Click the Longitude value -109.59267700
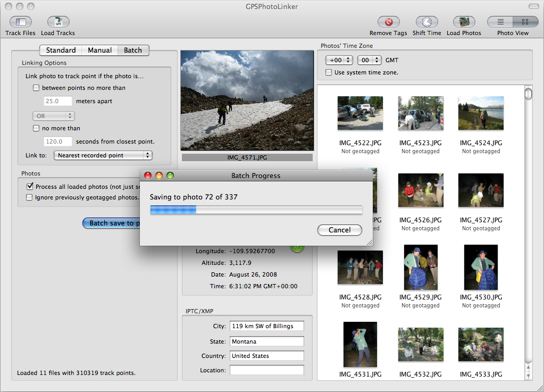 coord(252,251)
